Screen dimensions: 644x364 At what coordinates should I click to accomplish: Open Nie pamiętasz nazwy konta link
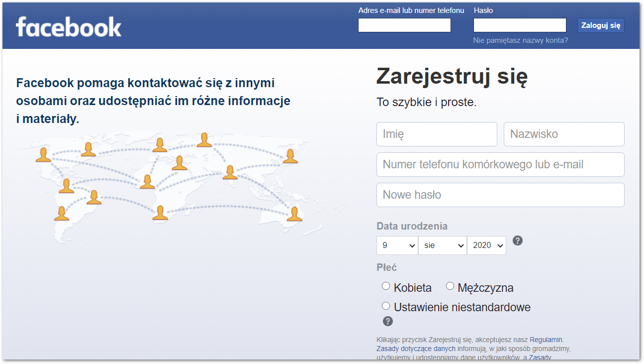click(521, 40)
